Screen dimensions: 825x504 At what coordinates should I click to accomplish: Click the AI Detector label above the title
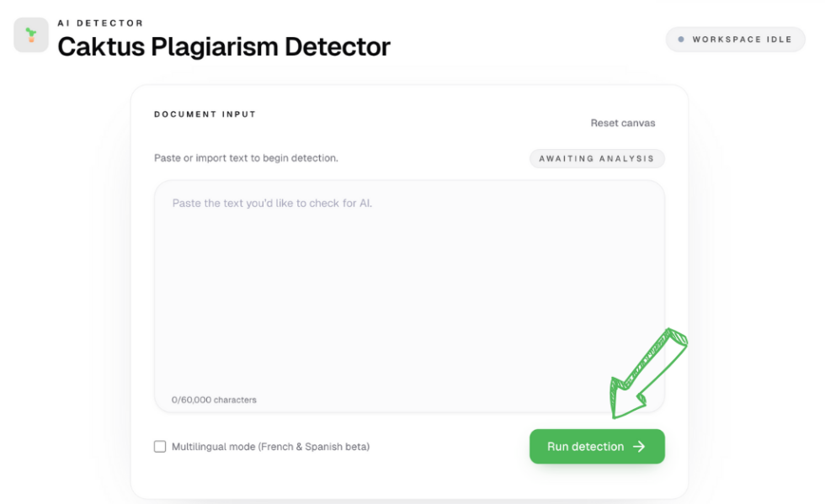(x=100, y=23)
